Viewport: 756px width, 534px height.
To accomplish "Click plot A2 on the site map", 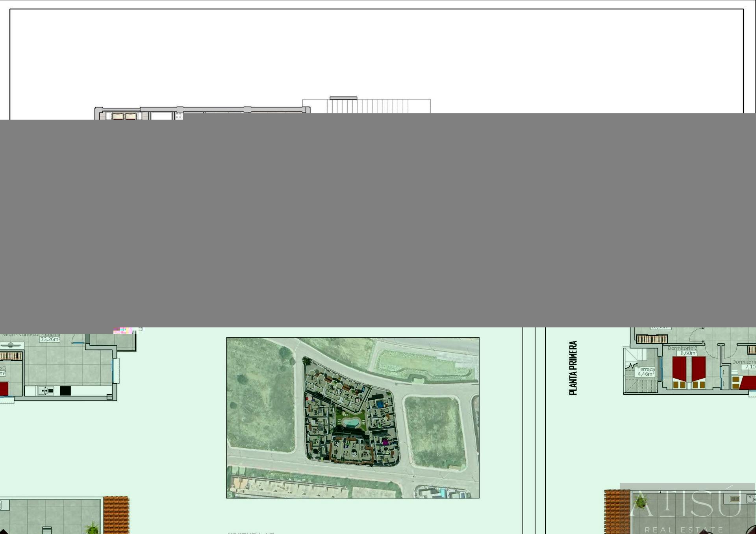I will [345, 453].
